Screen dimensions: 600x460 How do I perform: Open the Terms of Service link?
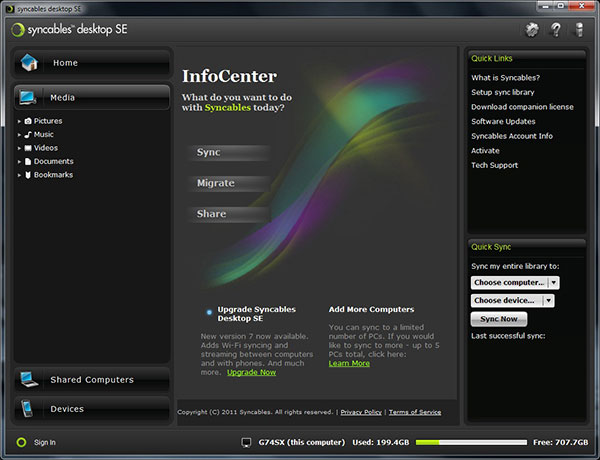pyautogui.click(x=415, y=412)
